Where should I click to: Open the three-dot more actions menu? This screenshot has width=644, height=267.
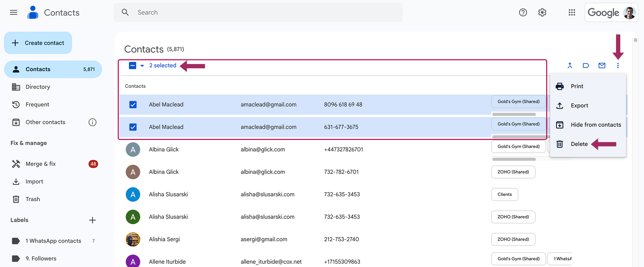[618, 65]
